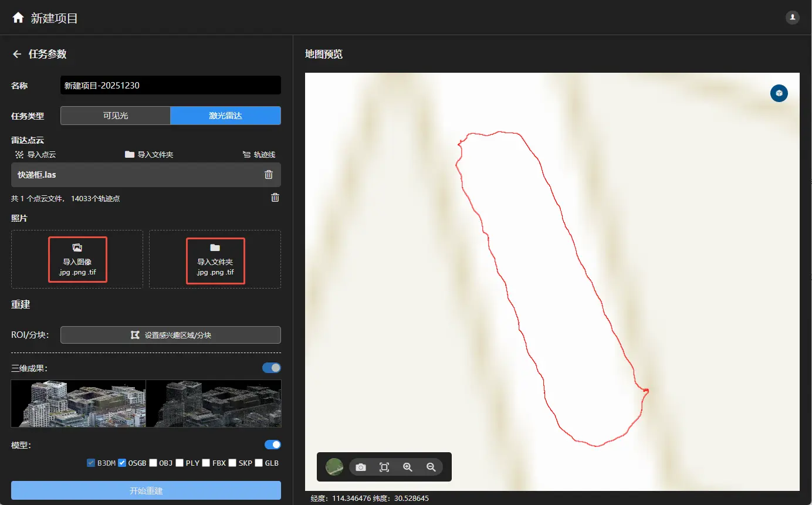Click the camera icon on map toolbar
The image size is (812, 505).
(361, 467)
